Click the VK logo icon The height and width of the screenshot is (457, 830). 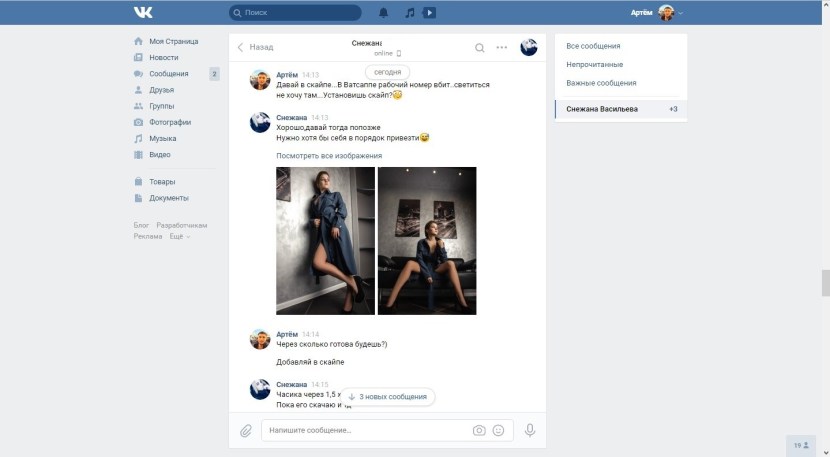pyautogui.click(x=142, y=13)
